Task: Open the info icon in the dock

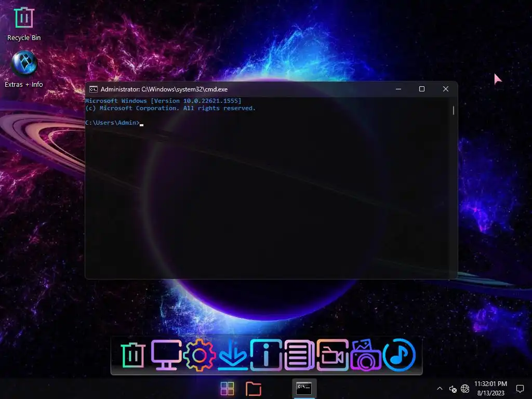Action: pos(266,355)
